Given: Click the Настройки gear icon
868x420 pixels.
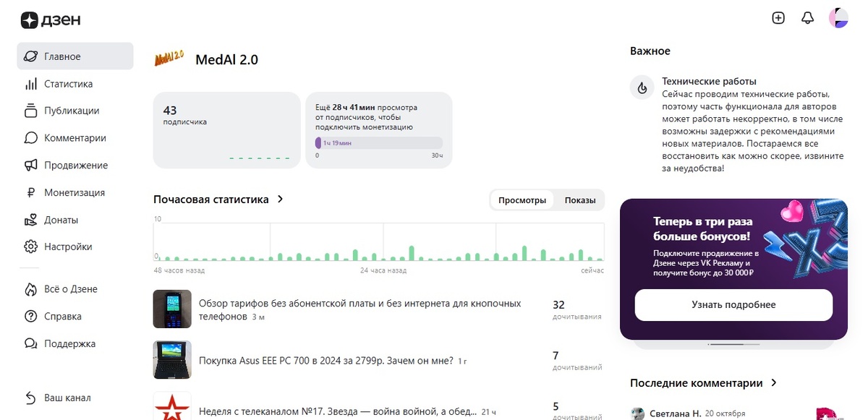Looking at the screenshot, I should (x=30, y=247).
